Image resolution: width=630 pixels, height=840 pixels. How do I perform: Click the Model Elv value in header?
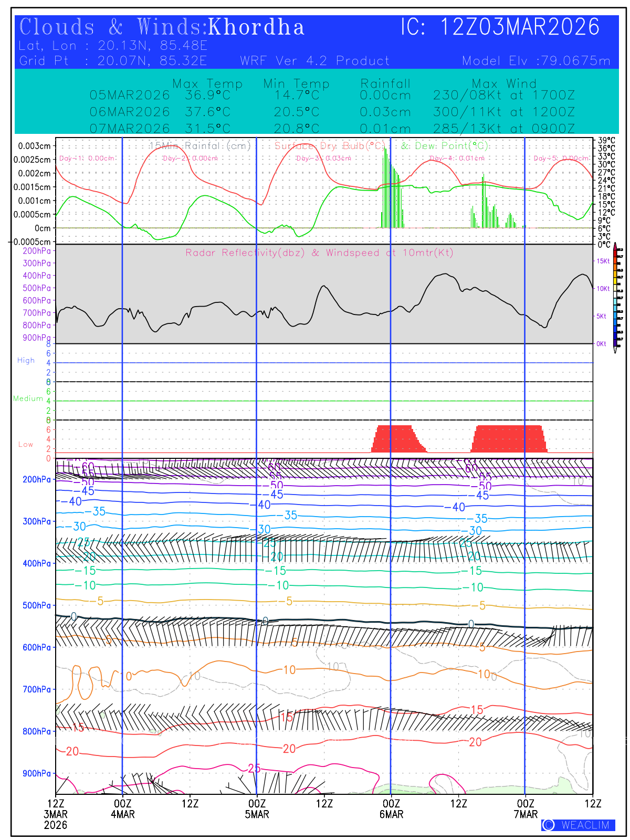point(536,61)
